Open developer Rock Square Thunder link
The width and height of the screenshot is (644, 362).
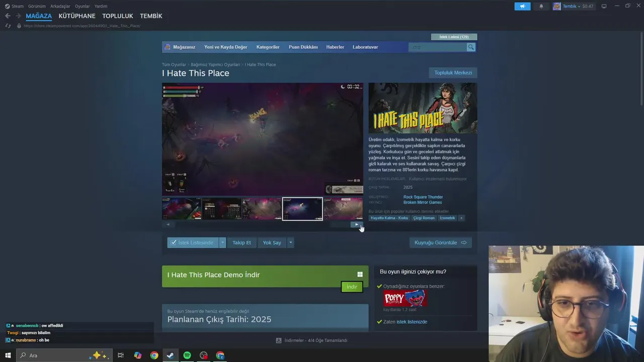[423, 197]
